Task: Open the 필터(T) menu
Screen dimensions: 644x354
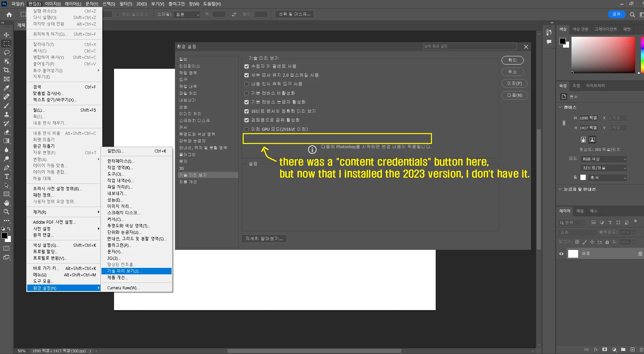Action: click(x=126, y=4)
